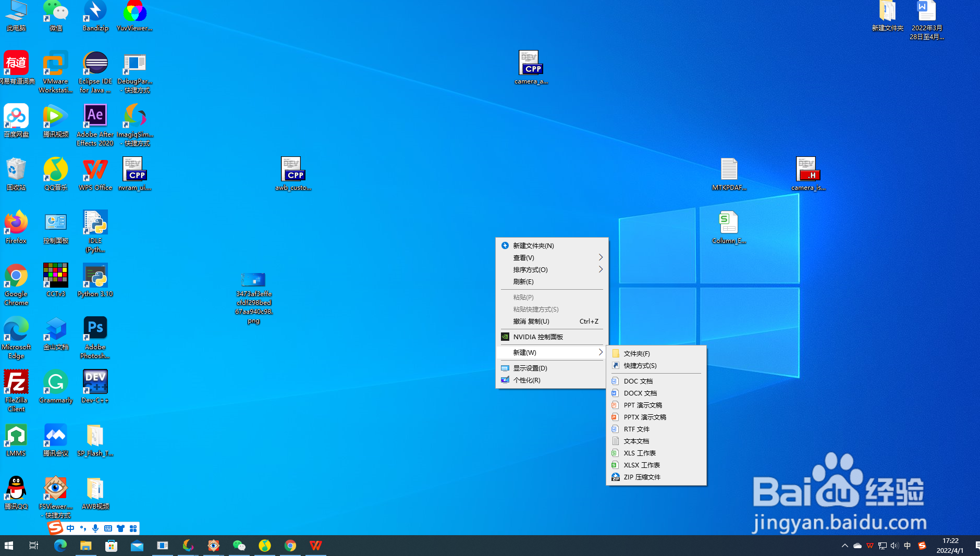
Task: Expand the 查看(V) submenu
Action: (x=552, y=257)
